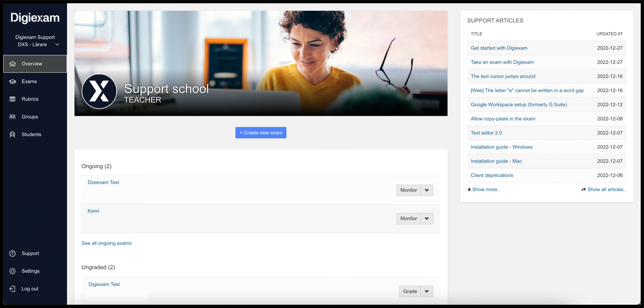
Task: Click the TITLE column header
Action: pos(477,34)
